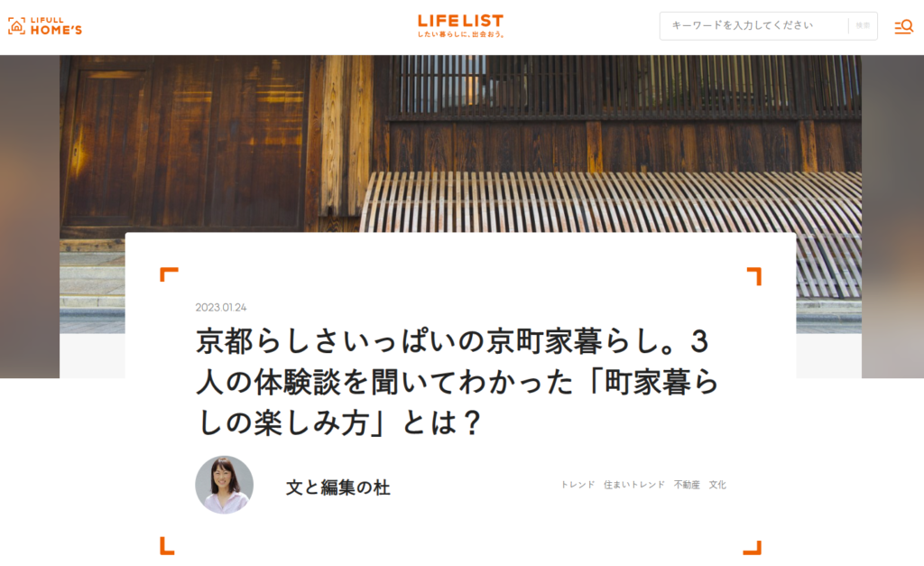Click the keyword search input field
This screenshot has width=924, height=566.
[753, 26]
